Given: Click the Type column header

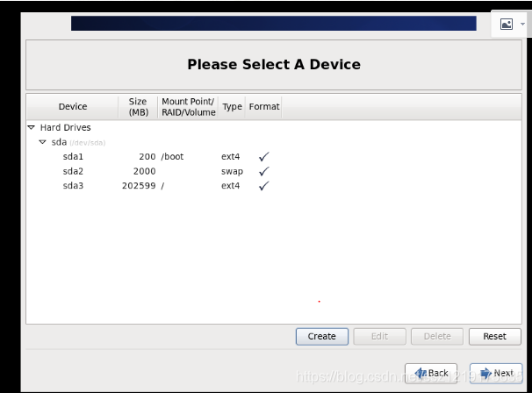Looking at the screenshot, I should coord(232,106).
